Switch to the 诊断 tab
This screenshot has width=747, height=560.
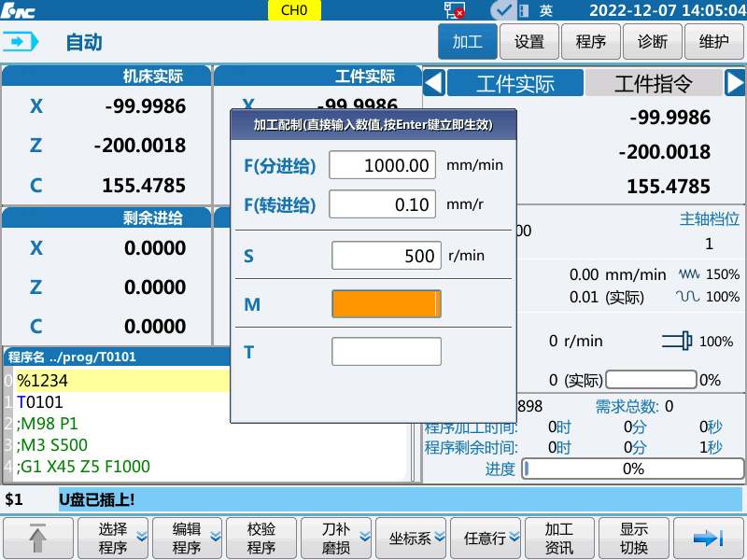coord(652,41)
